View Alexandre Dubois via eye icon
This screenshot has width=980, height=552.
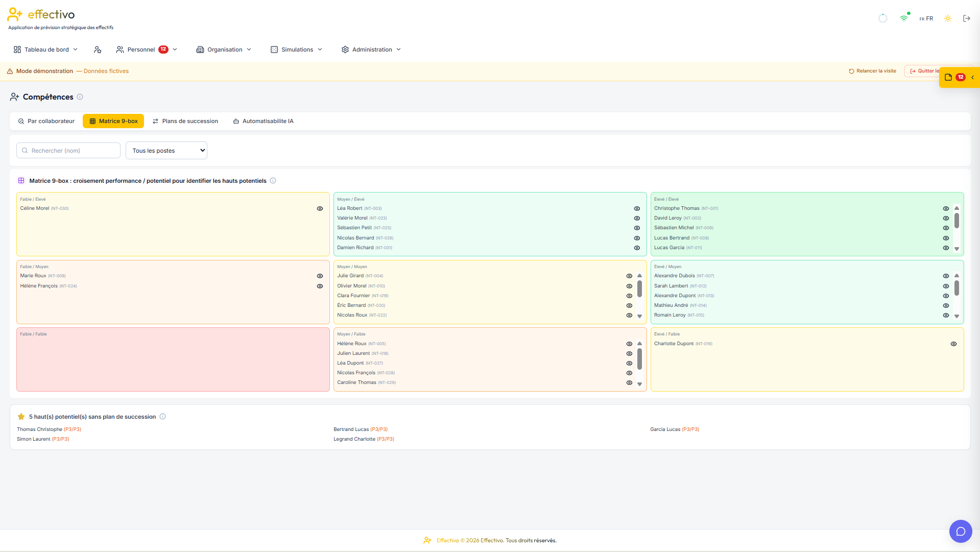click(946, 276)
